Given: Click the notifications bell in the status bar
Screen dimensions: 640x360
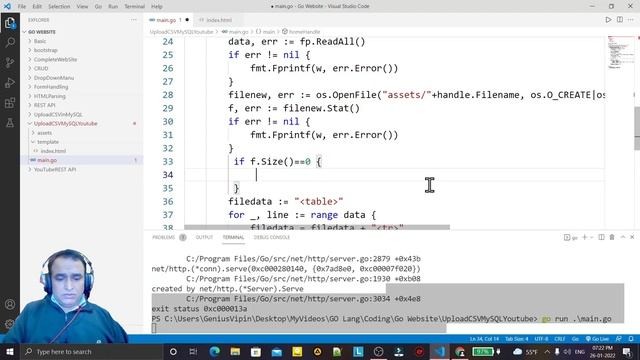Looking at the screenshot, I should pyautogui.click(x=631, y=339).
